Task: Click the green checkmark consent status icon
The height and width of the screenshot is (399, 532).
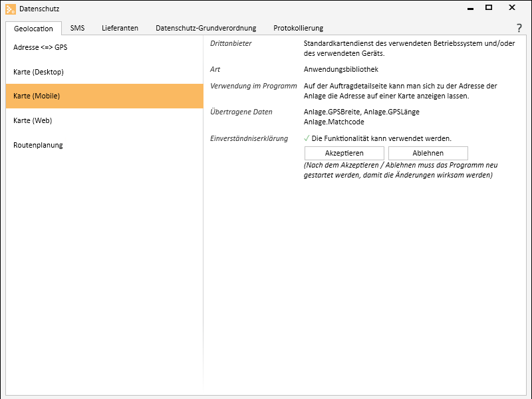Action: pyautogui.click(x=307, y=138)
